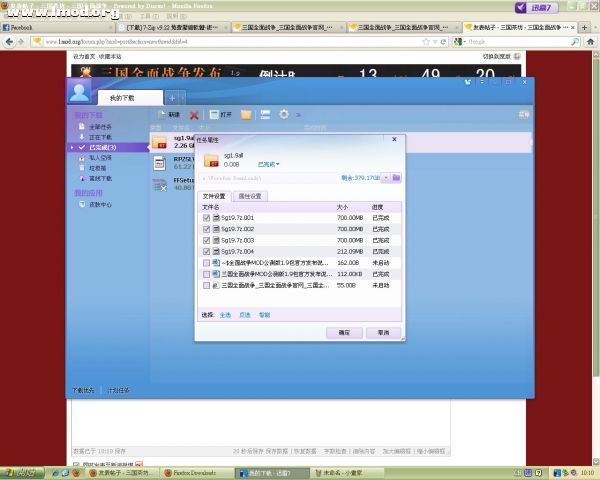600x480 pixels.
Task: Click the 全选 select-all link
Action: pyautogui.click(x=225, y=314)
